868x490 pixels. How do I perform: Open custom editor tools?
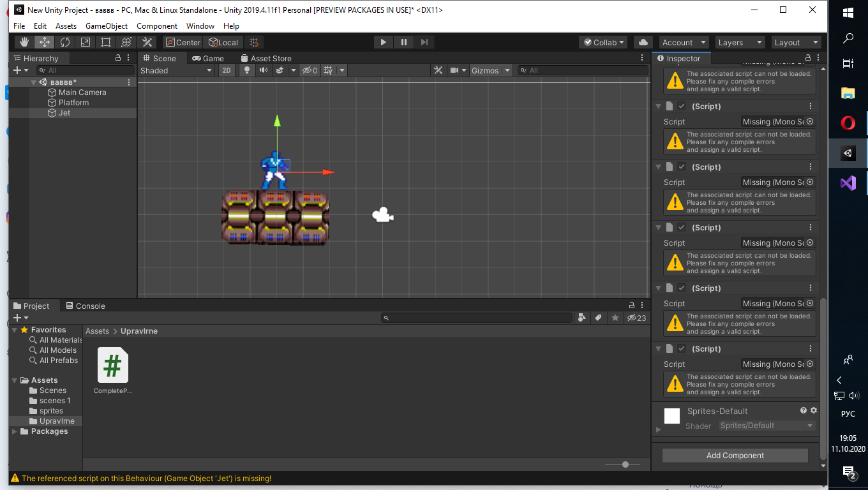tap(147, 42)
